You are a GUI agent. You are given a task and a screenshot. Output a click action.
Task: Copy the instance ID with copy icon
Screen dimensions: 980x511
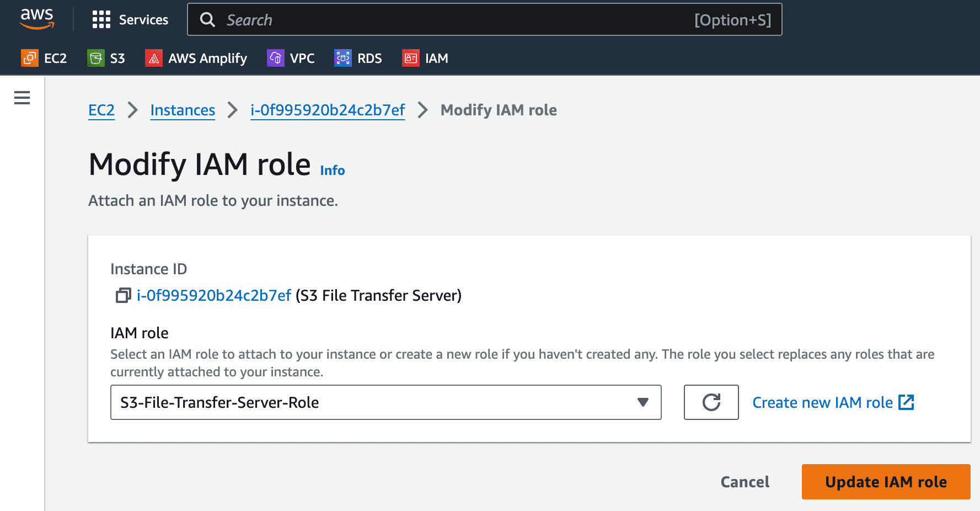click(123, 296)
